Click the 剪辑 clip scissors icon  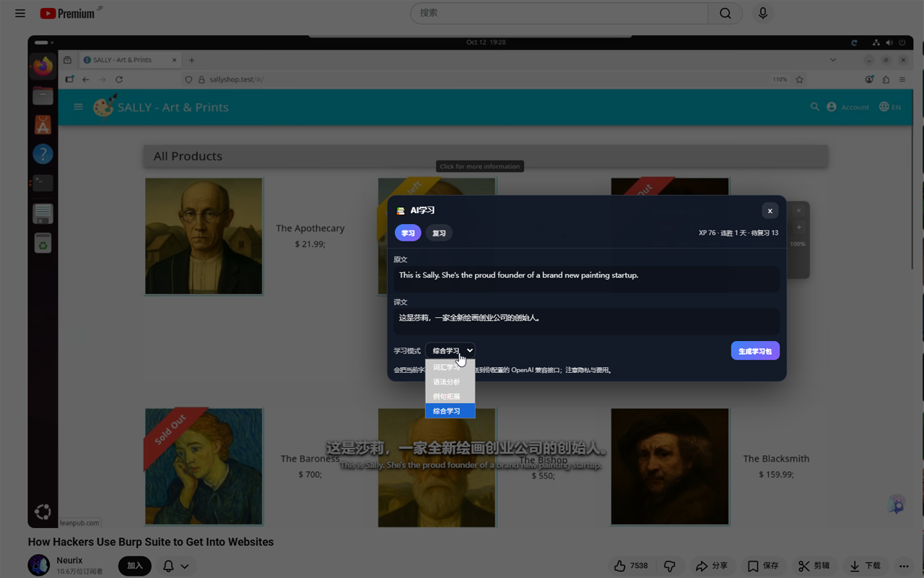(x=813, y=566)
